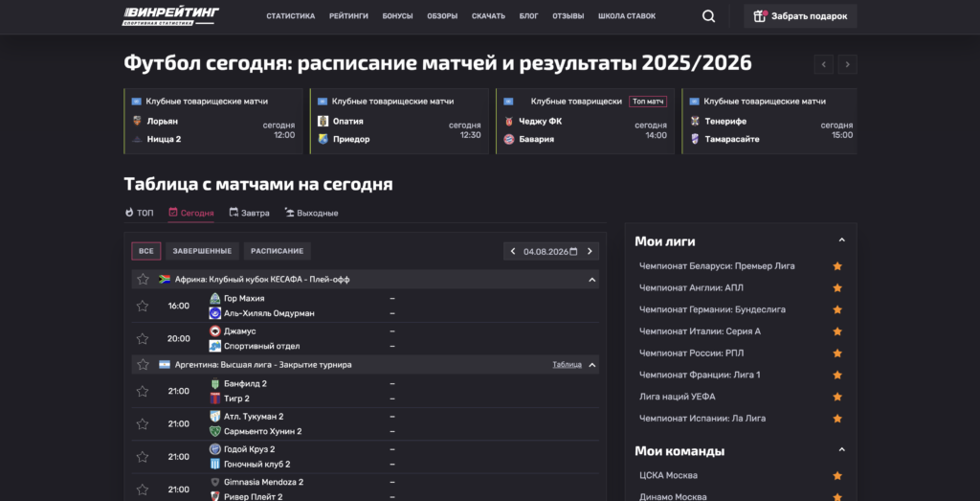Click Спортивный отдел team logo
The width and height of the screenshot is (980, 501).
tap(215, 346)
